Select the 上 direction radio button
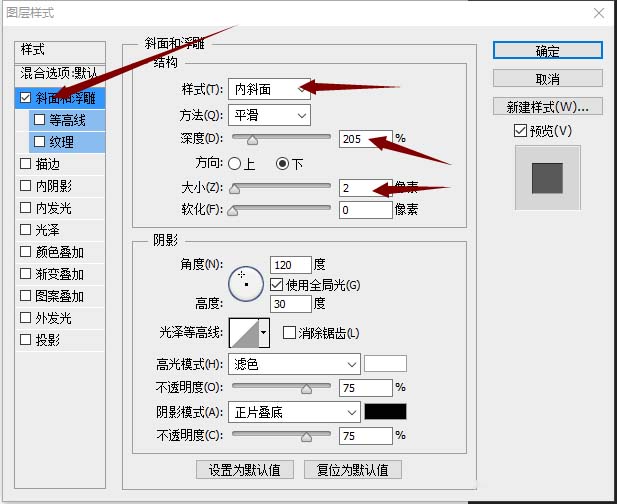 pos(235,163)
